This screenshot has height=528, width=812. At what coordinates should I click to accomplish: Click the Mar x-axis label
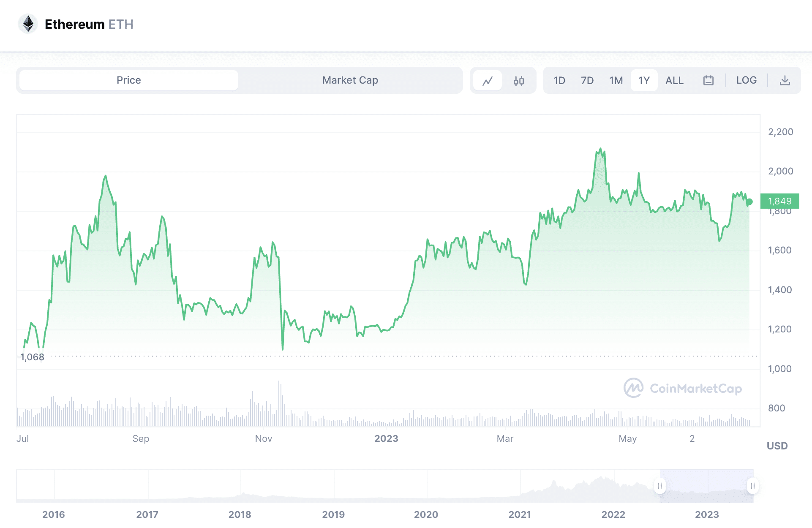click(505, 438)
